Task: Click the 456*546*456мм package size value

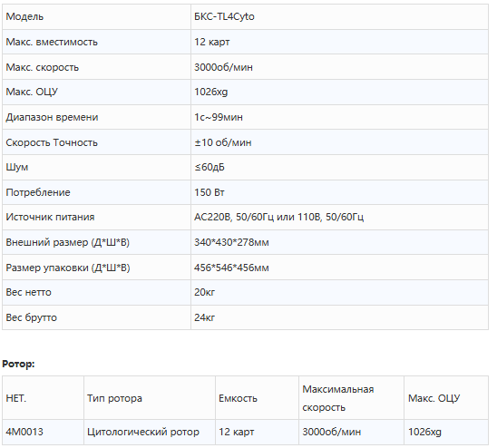Action: 231,268
